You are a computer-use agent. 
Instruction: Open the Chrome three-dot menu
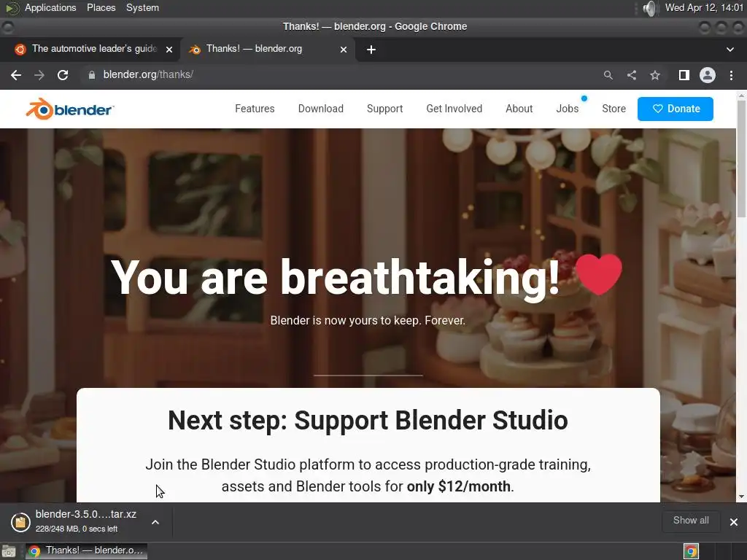[731, 75]
